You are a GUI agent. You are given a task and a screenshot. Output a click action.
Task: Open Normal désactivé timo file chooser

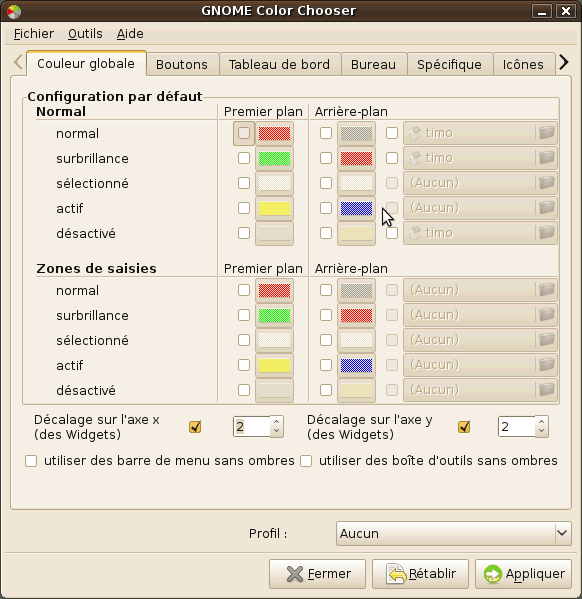click(x=480, y=233)
